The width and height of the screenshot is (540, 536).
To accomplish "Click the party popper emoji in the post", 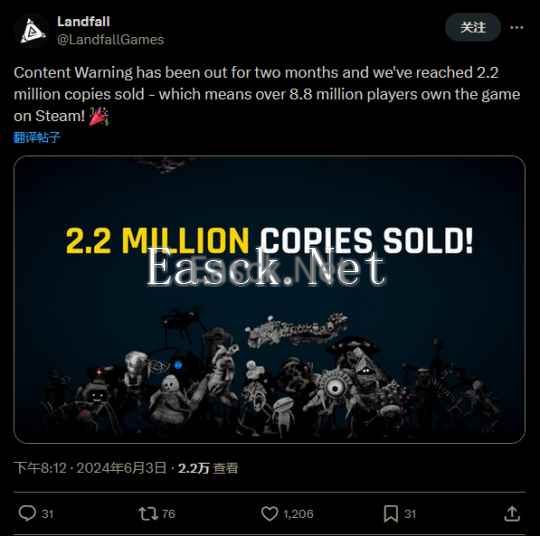I will tap(98, 116).
